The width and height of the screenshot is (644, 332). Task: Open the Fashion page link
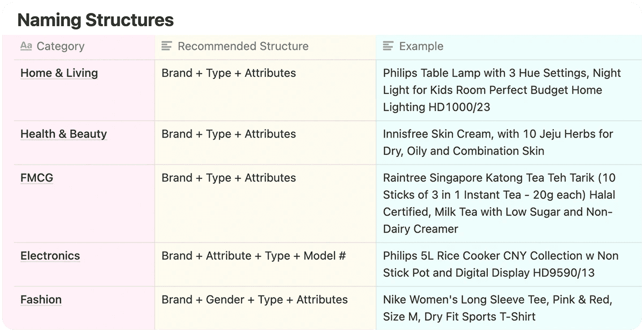point(41,300)
